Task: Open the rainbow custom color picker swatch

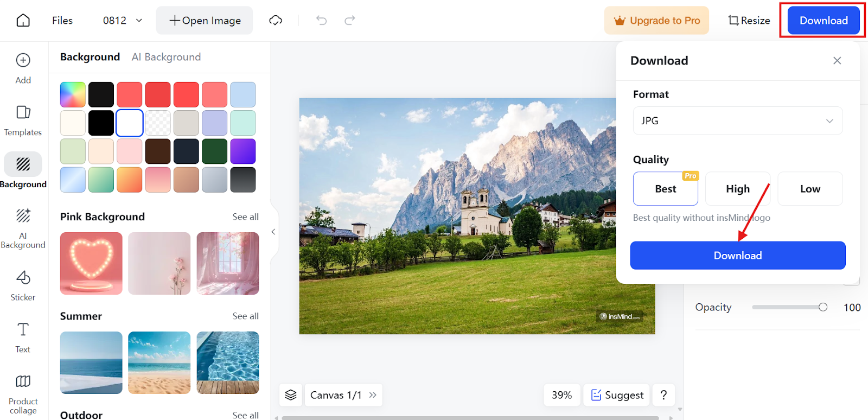Action: point(73,94)
